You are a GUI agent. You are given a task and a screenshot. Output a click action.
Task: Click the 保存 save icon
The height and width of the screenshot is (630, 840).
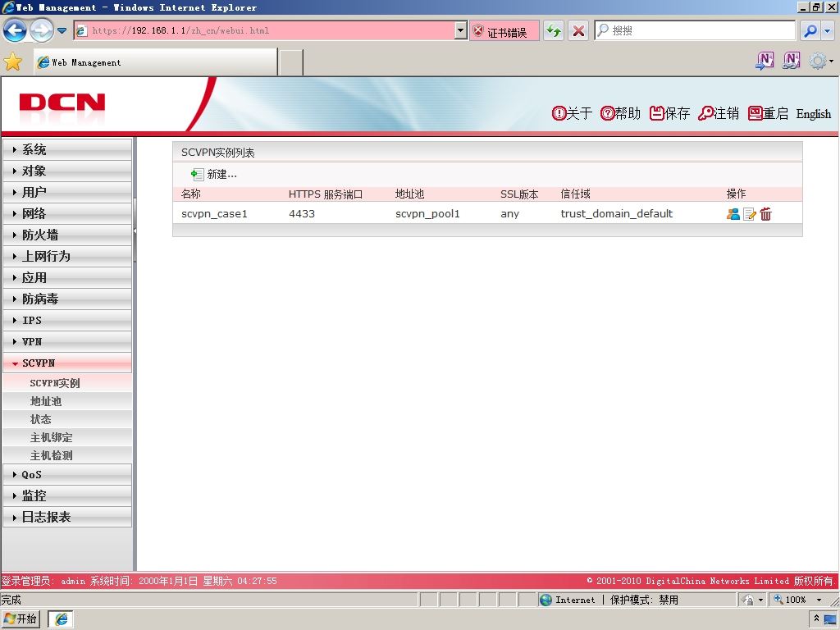657,113
